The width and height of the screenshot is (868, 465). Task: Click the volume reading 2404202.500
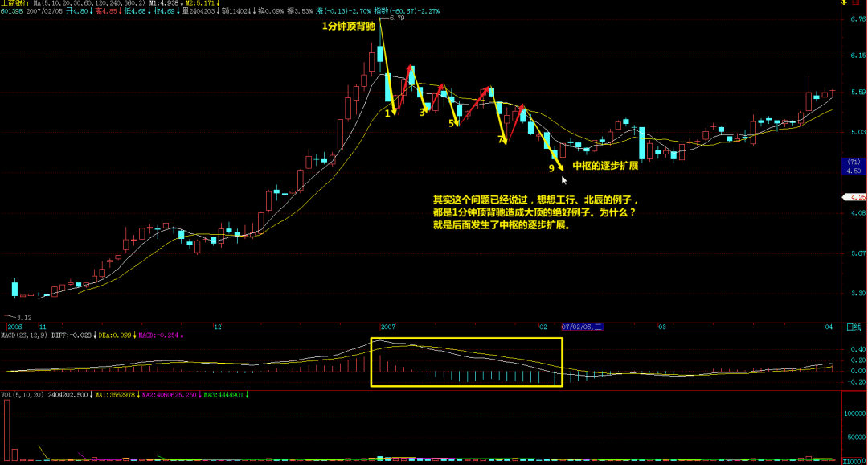68,395
